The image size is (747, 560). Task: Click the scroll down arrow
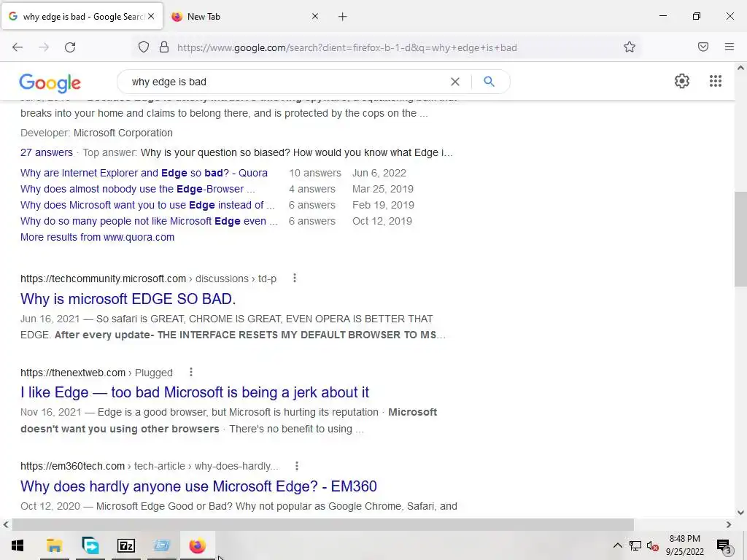click(740, 513)
